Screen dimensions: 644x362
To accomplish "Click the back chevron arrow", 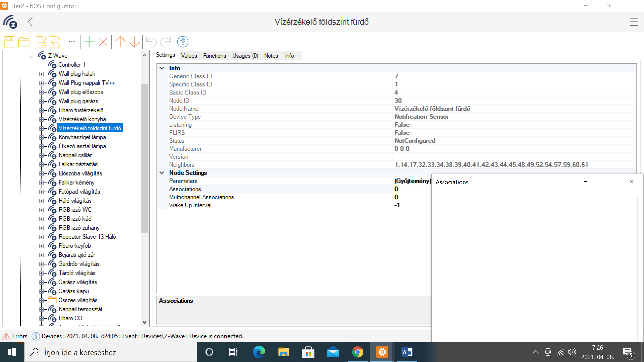I will click(30, 22).
